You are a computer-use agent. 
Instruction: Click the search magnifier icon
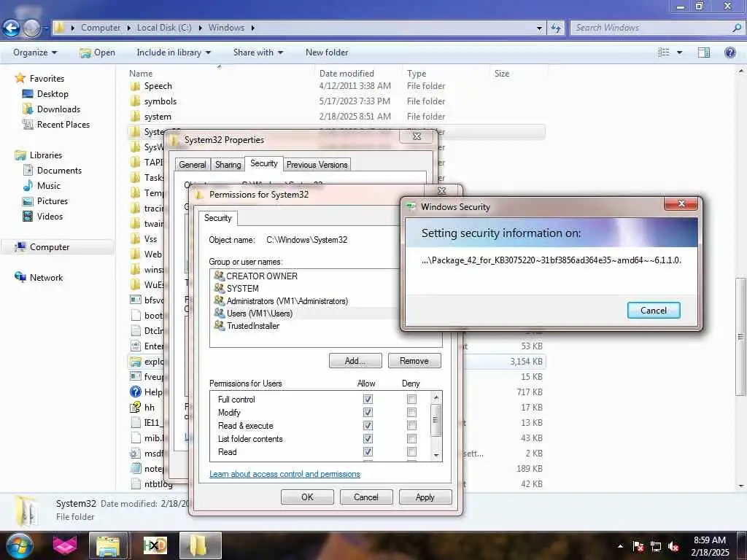(737, 28)
